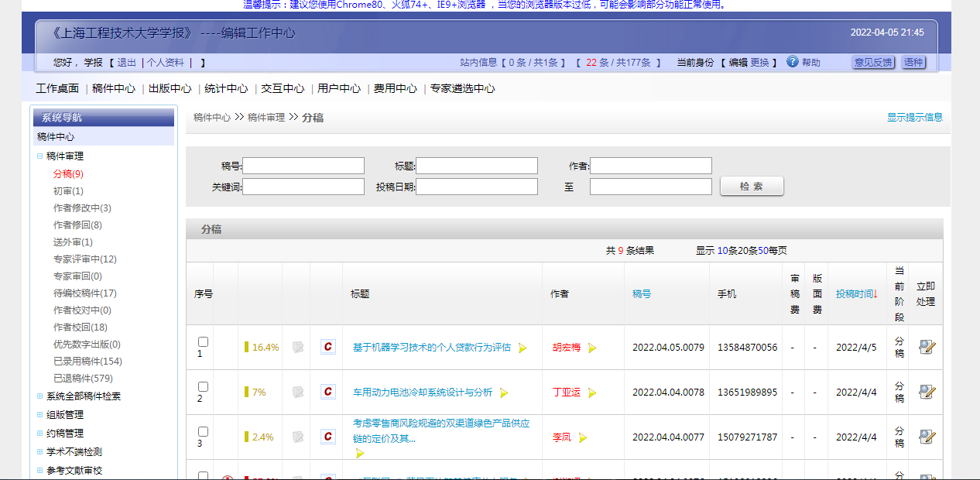Expand the 系统全部稿件检索 tree node

click(x=40, y=396)
